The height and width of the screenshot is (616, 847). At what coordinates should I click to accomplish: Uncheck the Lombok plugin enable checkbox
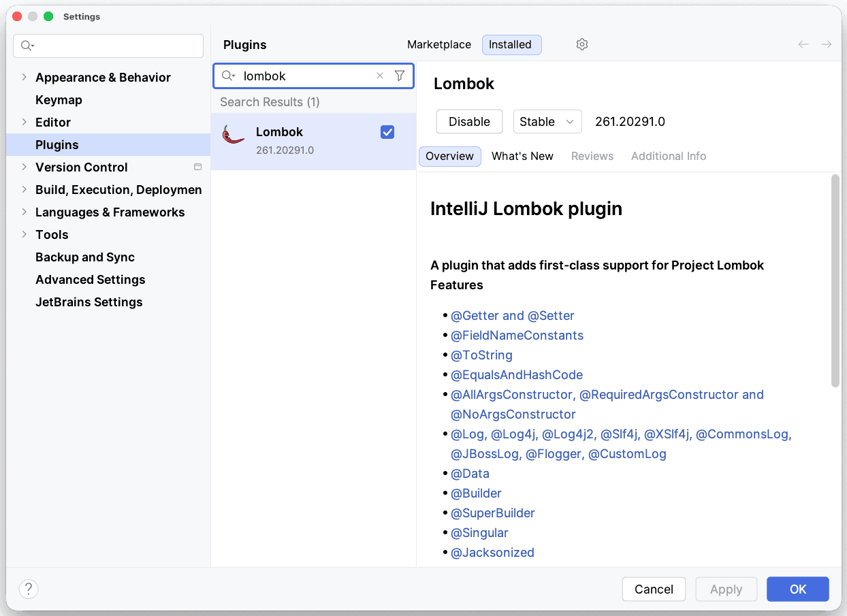click(x=387, y=132)
